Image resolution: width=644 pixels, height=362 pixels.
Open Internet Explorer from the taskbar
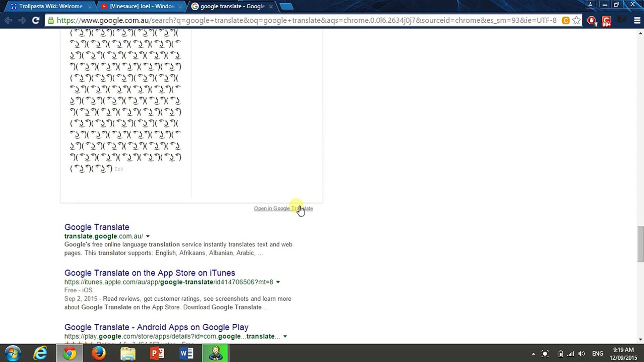[x=40, y=353]
